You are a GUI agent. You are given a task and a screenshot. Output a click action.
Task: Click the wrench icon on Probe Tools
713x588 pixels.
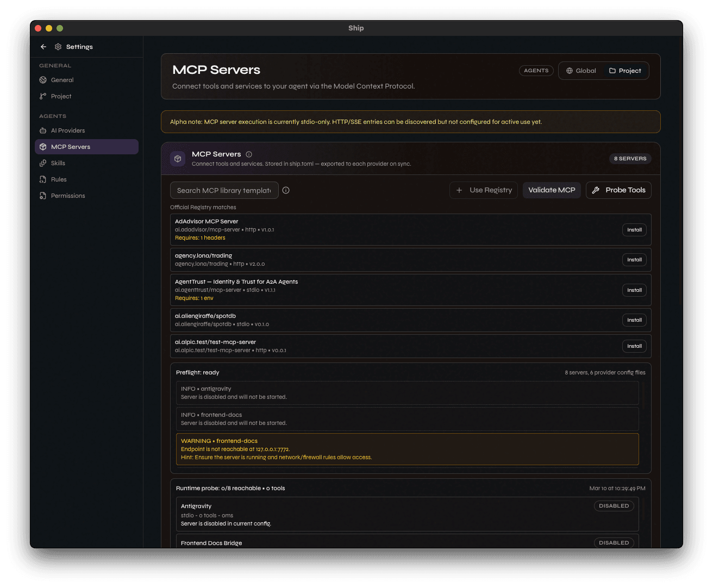tap(596, 190)
